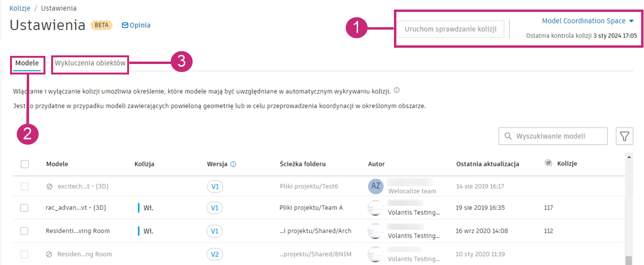Open the Opinia feedback link
This screenshot has height=265, width=644.
pyautogui.click(x=136, y=25)
